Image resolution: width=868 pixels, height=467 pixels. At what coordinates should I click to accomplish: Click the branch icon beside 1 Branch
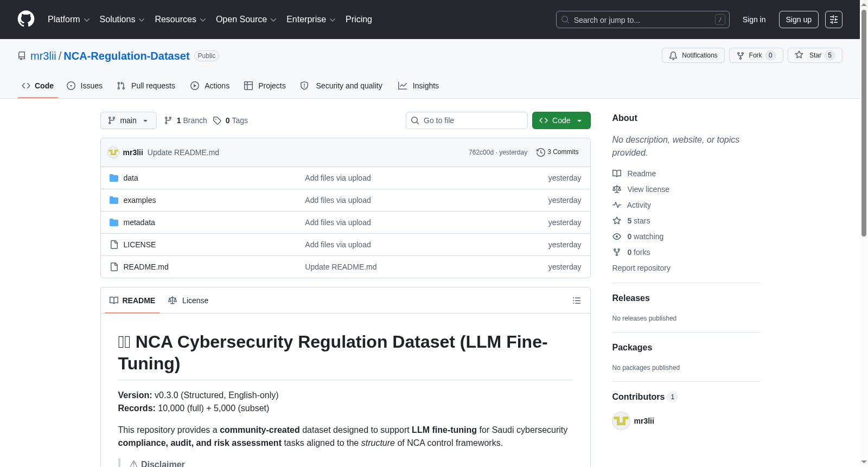click(168, 120)
